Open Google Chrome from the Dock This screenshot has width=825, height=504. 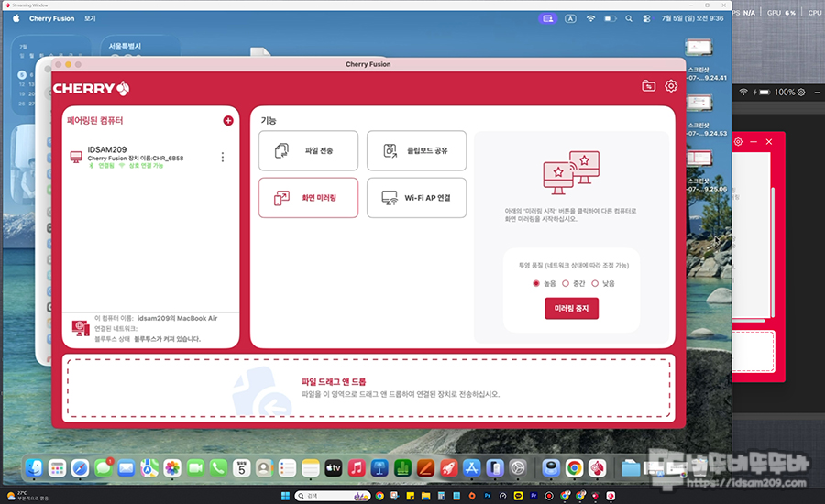pyautogui.click(x=574, y=467)
